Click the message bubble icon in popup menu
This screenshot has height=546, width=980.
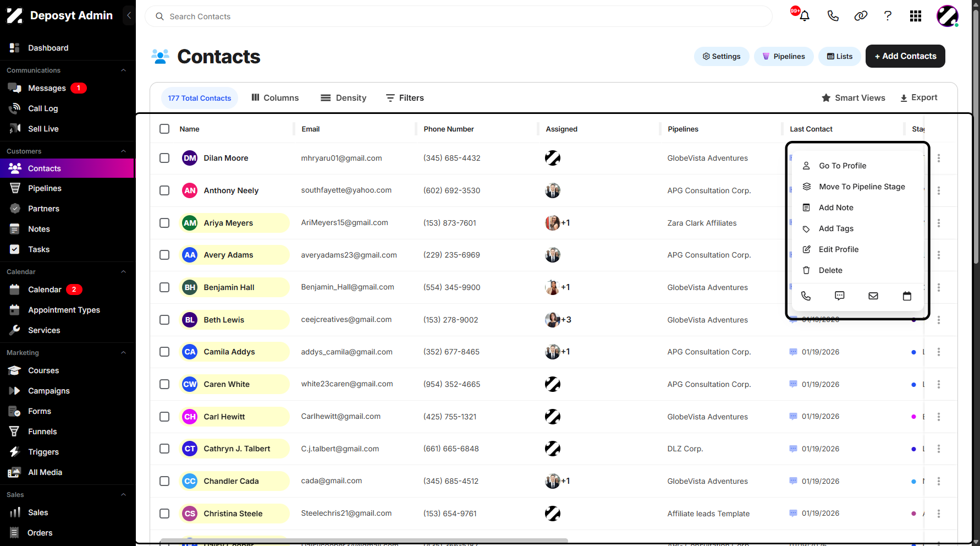tap(840, 296)
